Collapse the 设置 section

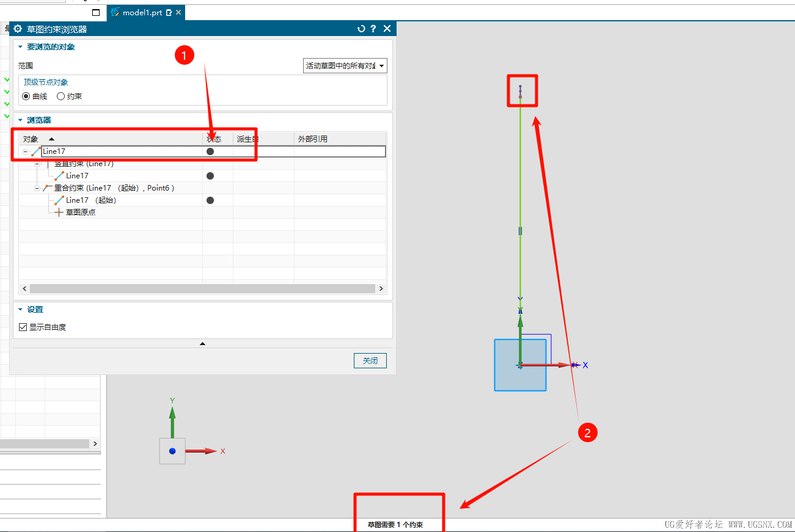(20, 310)
